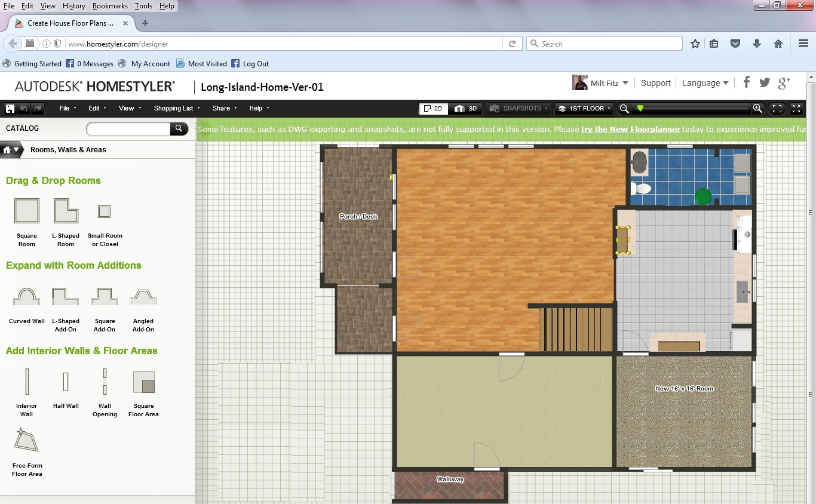Screen dimensions: 816x504
Task: Click the catalog search input field
Action: pyautogui.click(x=128, y=128)
